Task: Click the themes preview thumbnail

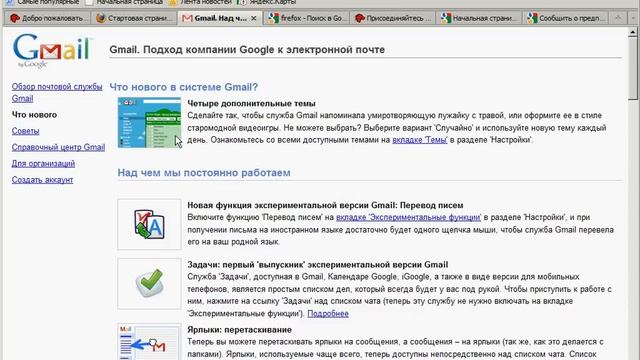Action: click(149, 122)
